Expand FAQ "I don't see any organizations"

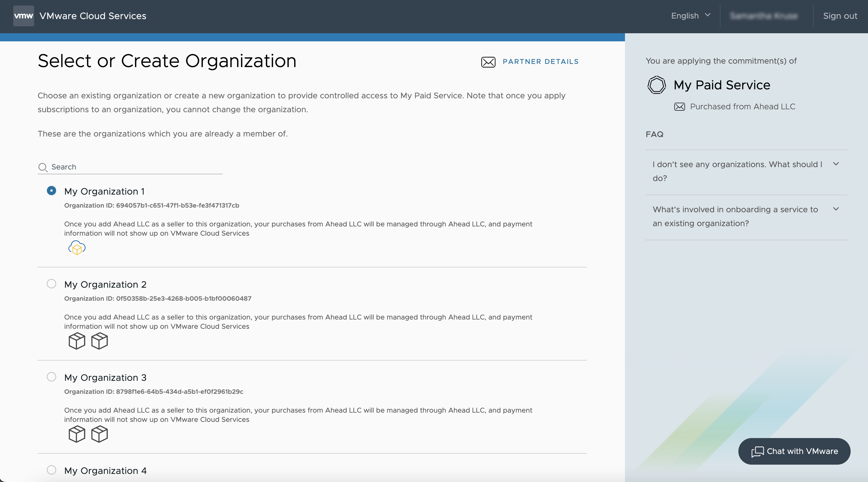click(746, 171)
